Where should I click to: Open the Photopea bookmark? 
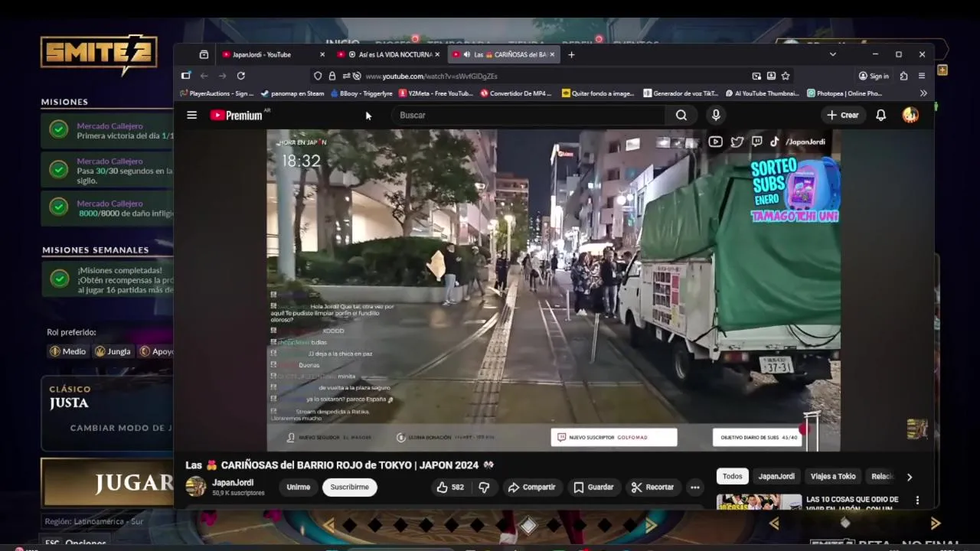click(844, 93)
